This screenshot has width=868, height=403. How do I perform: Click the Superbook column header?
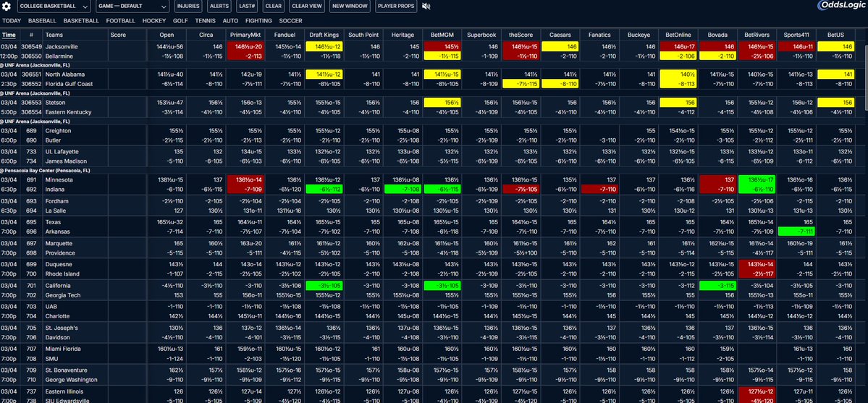click(x=481, y=35)
